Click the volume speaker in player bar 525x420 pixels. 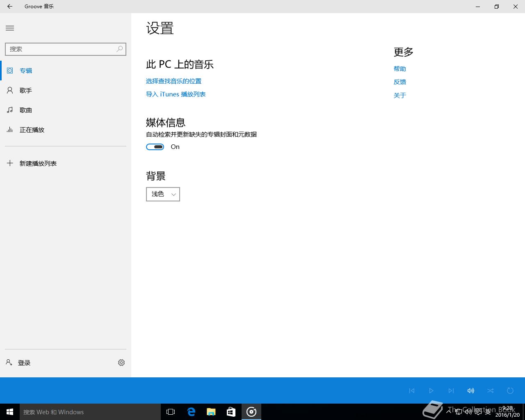pos(471,390)
